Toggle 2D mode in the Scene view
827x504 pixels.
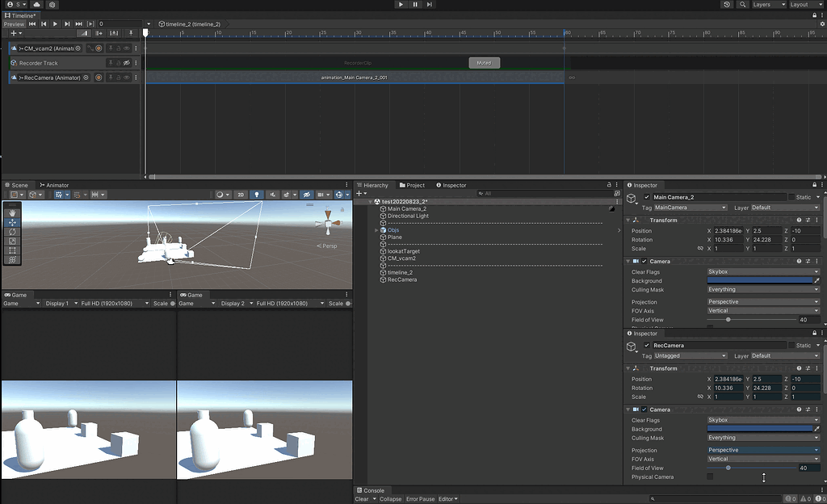coord(241,194)
